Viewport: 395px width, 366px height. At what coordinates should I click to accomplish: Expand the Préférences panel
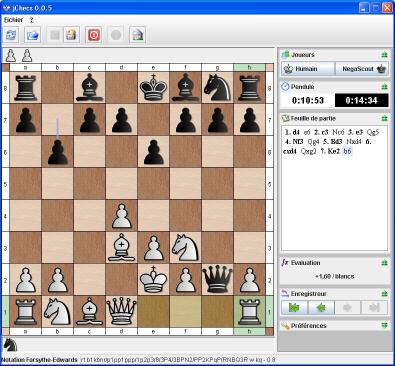pos(384,325)
